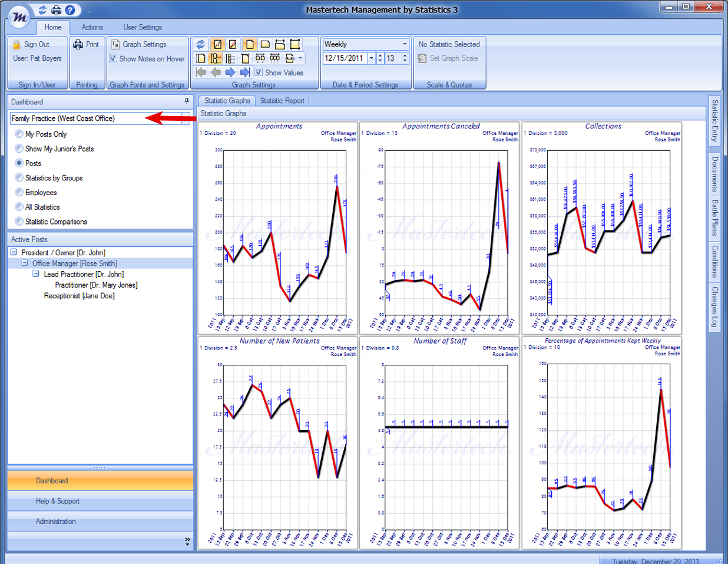Select the Employees radio button

click(19, 193)
